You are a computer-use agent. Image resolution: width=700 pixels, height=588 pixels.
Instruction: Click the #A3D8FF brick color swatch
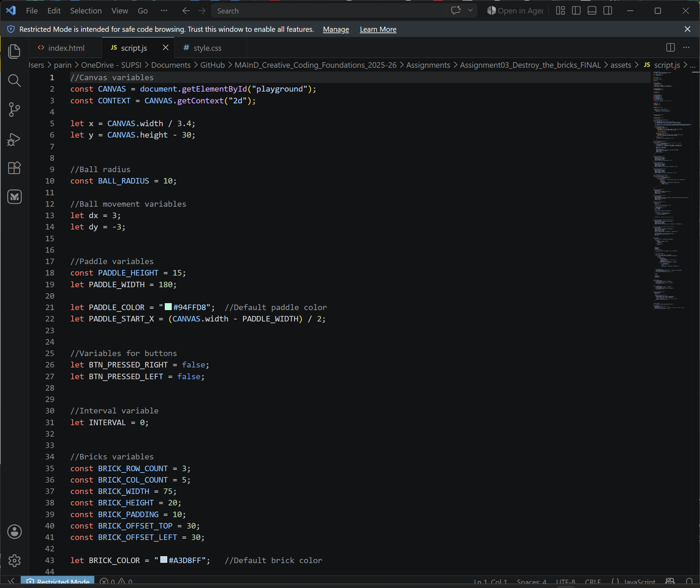(164, 559)
